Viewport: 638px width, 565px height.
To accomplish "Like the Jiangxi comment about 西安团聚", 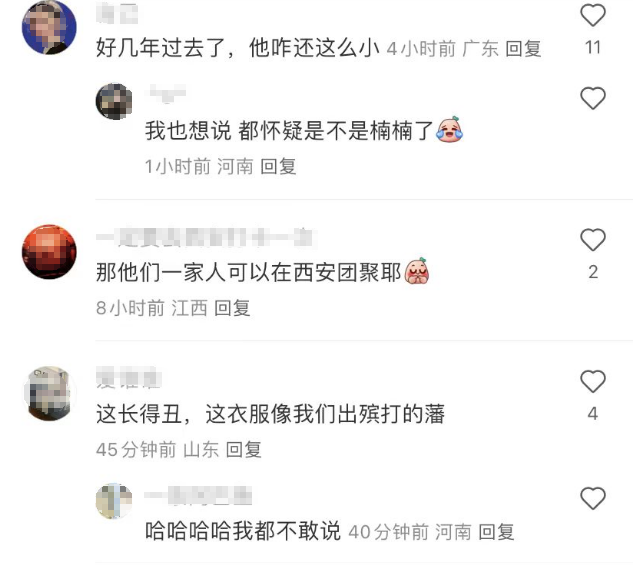I will 592,240.
